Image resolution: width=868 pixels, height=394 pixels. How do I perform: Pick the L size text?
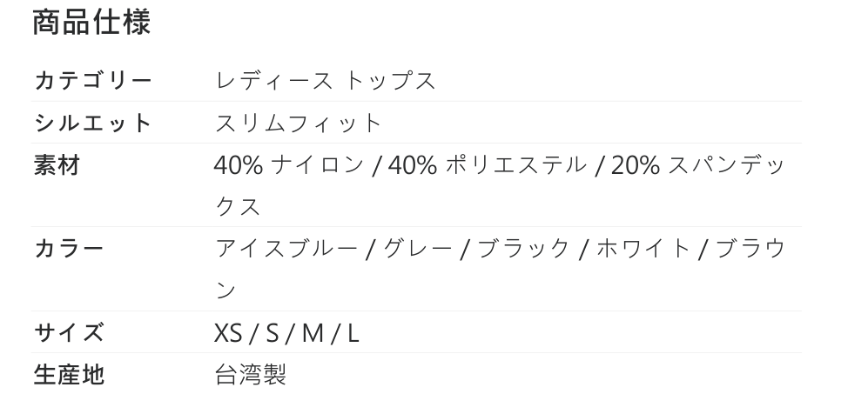click(353, 333)
